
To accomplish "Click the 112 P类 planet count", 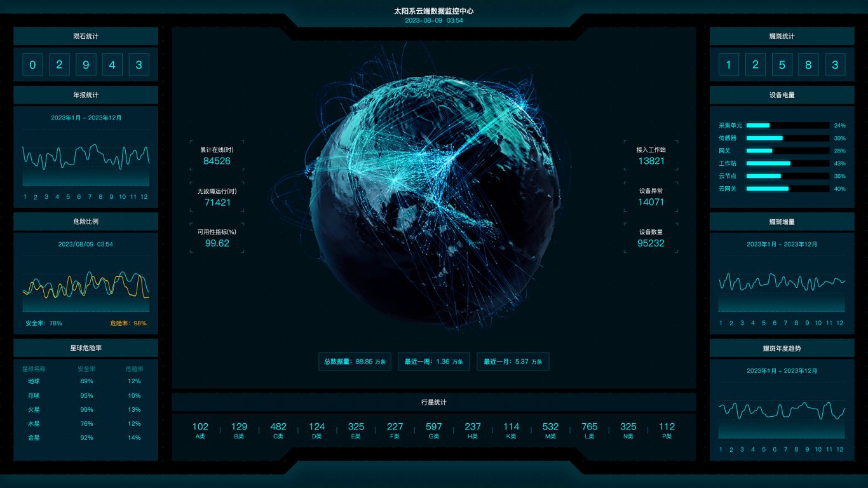I will (x=667, y=430).
